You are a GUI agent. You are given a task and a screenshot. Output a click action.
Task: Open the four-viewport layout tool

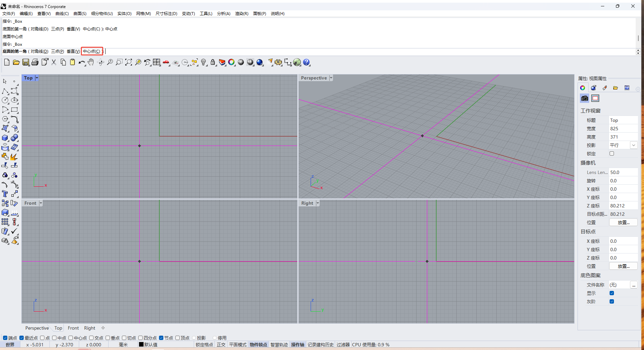tap(156, 62)
